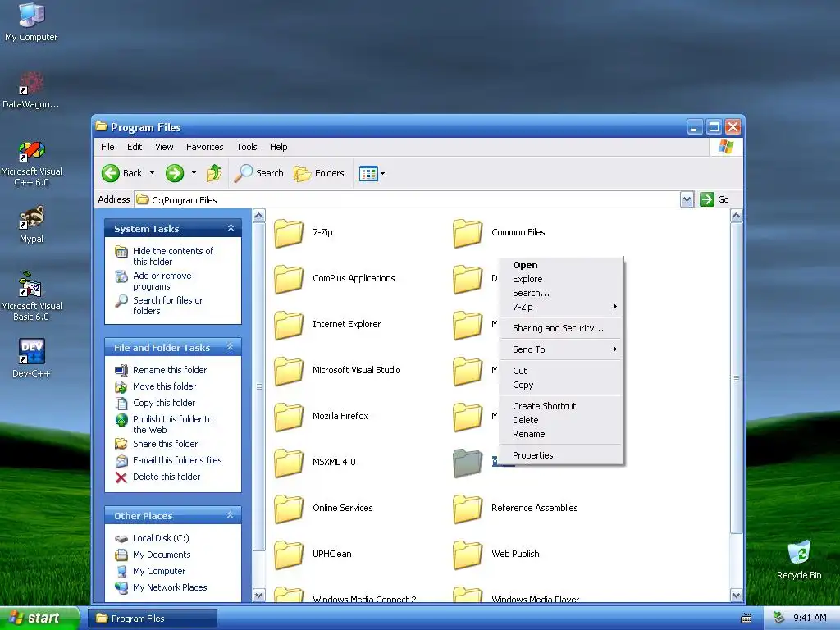Screen dimensions: 840x630
Task: Open Local Disk (C:) link
Action: (161, 538)
